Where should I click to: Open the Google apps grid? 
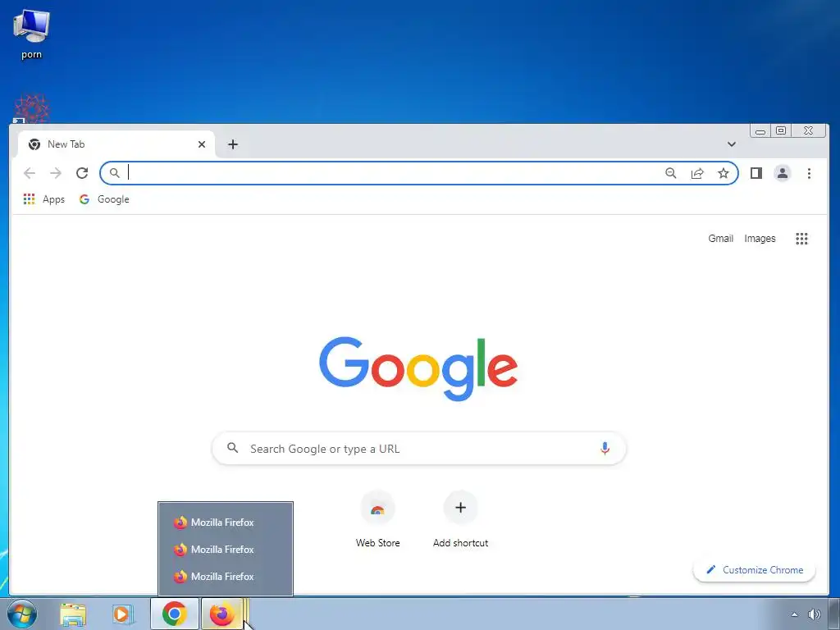pyautogui.click(x=801, y=239)
